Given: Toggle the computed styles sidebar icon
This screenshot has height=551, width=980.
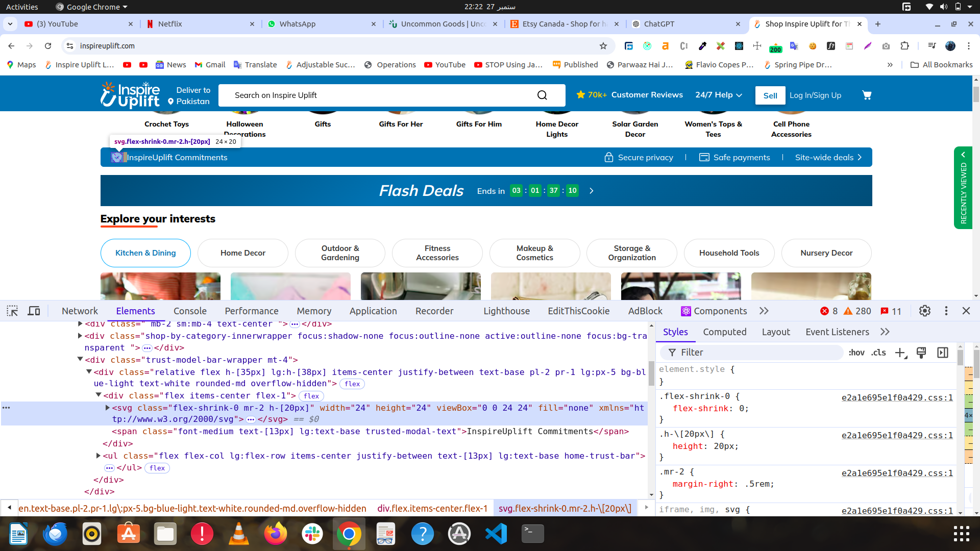Looking at the screenshot, I should pyautogui.click(x=943, y=353).
